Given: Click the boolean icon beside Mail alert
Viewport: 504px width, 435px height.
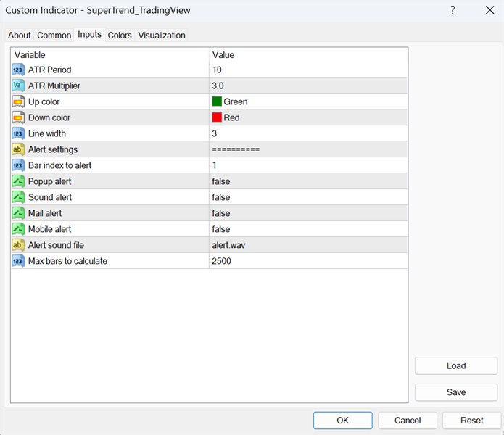Looking at the screenshot, I should point(18,213).
